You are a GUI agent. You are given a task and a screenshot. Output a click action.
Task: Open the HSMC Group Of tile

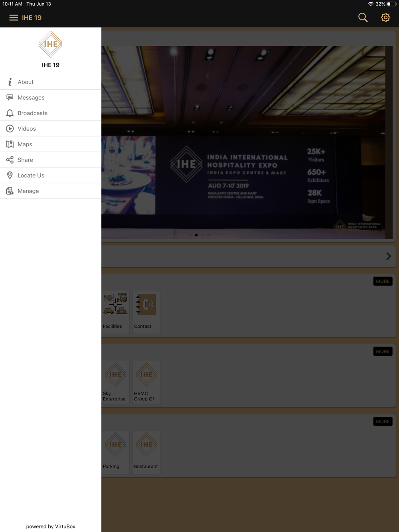point(146,382)
